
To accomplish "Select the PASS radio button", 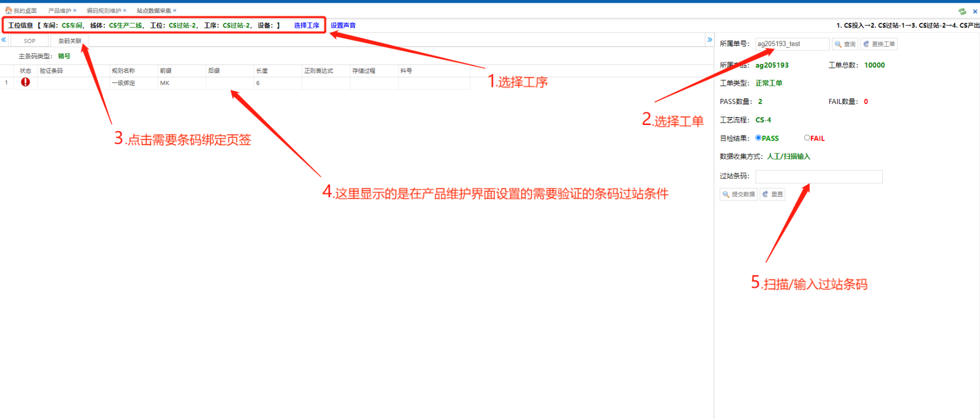I will click(x=758, y=138).
